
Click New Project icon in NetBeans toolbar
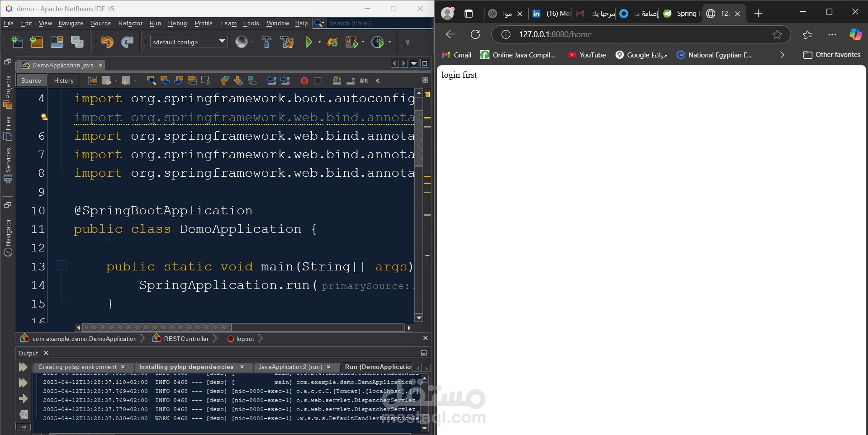[37, 42]
